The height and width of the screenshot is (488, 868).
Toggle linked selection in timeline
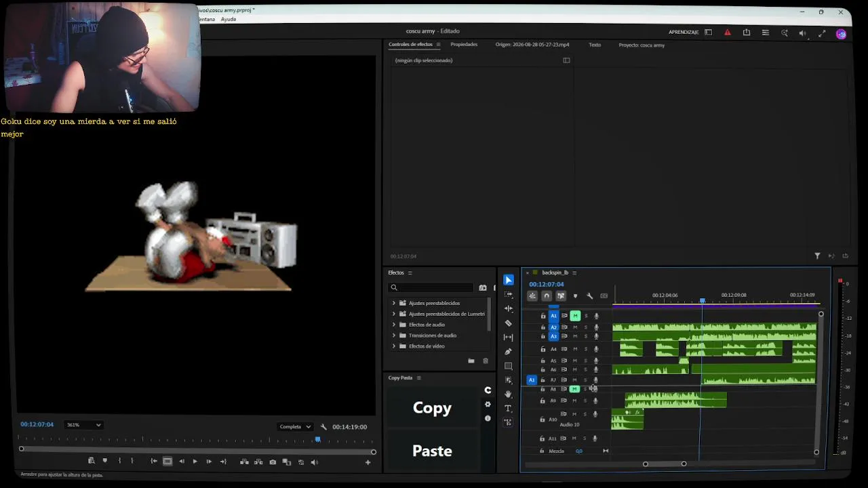point(561,296)
